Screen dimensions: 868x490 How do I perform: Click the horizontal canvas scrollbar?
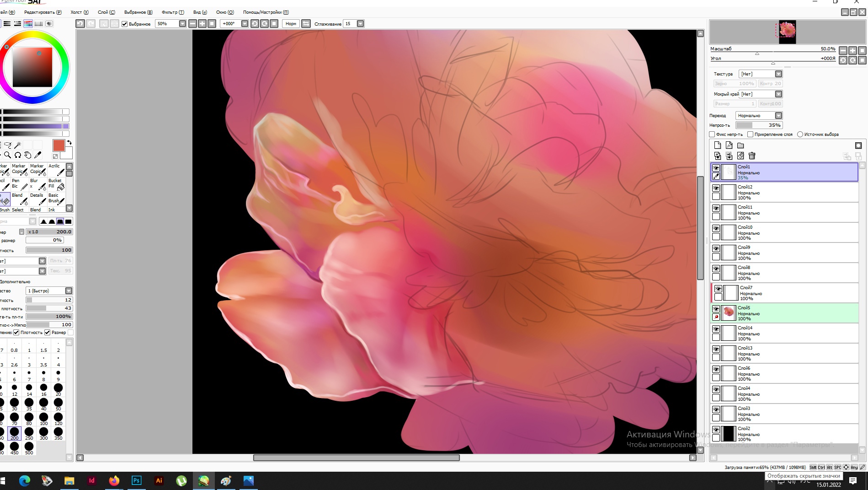[x=357, y=458]
